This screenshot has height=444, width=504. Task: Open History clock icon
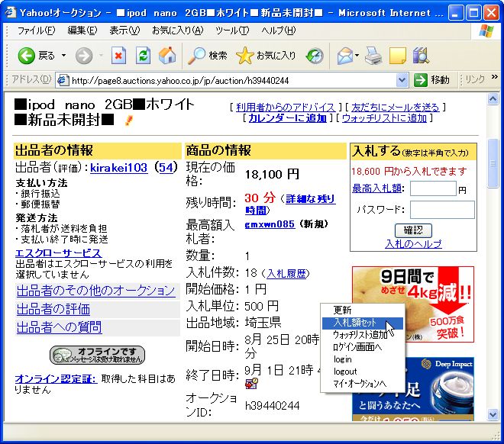(315, 56)
